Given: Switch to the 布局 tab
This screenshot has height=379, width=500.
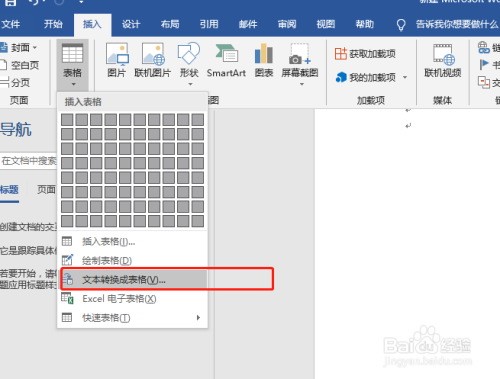Looking at the screenshot, I should (170, 24).
